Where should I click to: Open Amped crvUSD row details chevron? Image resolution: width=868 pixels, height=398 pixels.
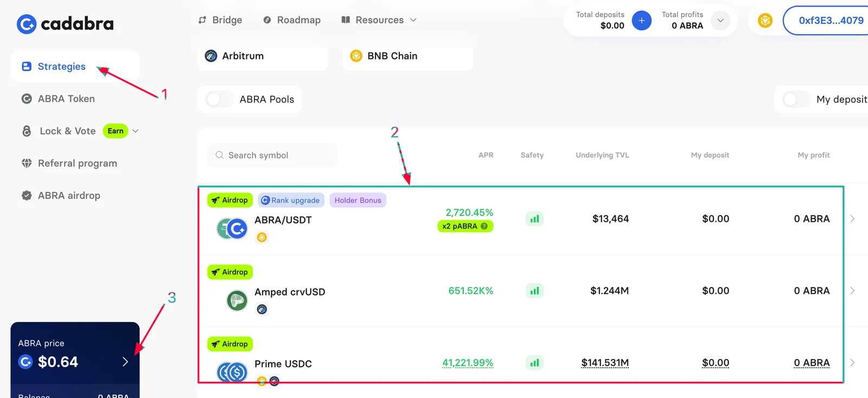pos(852,291)
